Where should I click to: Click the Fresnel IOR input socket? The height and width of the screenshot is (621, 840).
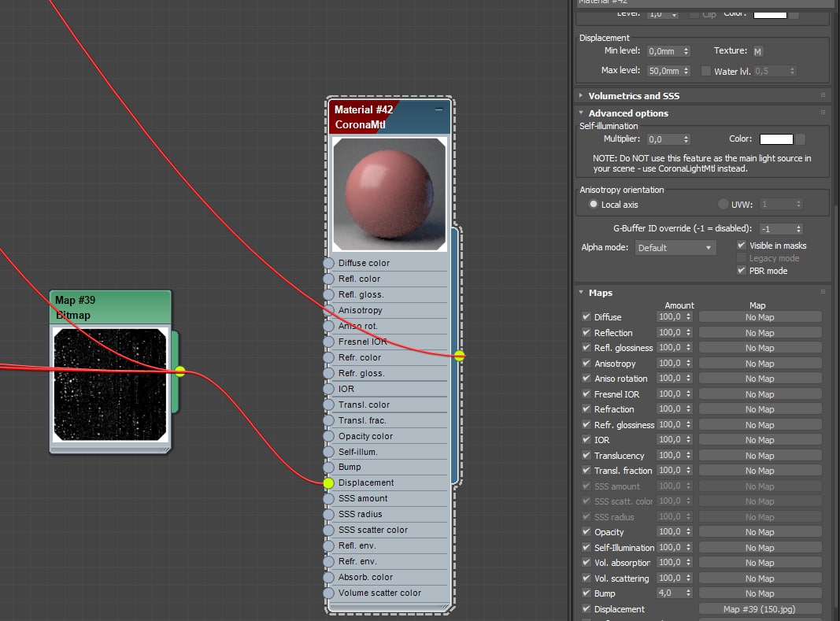328,342
